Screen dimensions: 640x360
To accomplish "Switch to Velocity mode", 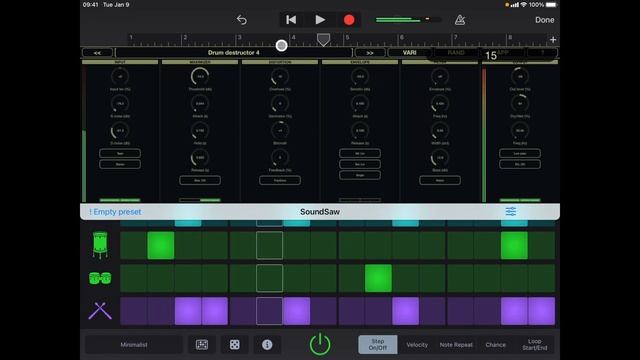I will point(417,345).
